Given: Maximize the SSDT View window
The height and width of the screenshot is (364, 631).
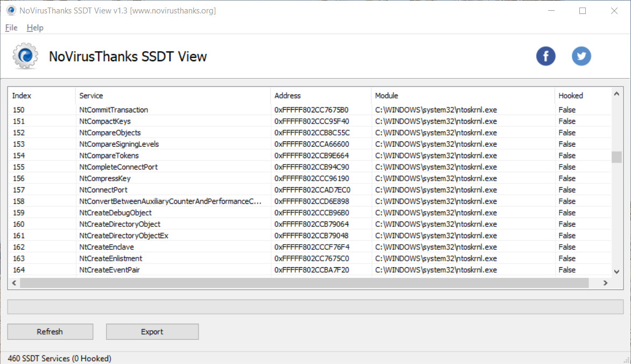Looking at the screenshot, I should tap(582, 11).
